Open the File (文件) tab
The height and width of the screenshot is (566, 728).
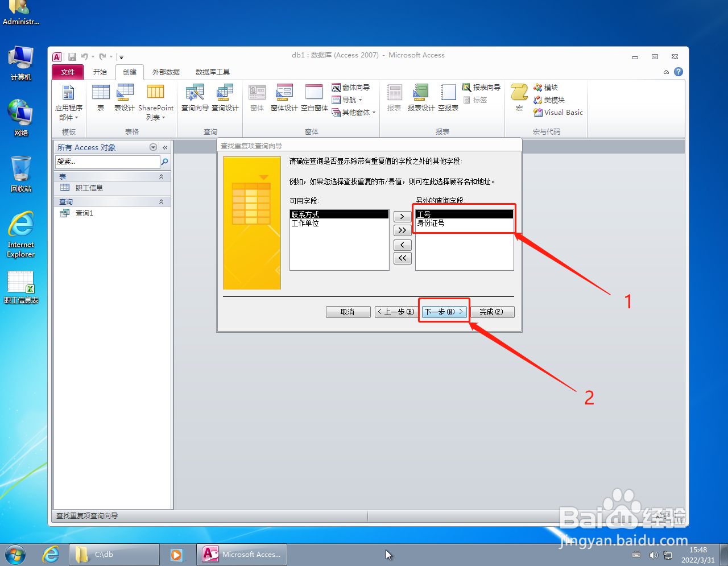pos(68,72)
